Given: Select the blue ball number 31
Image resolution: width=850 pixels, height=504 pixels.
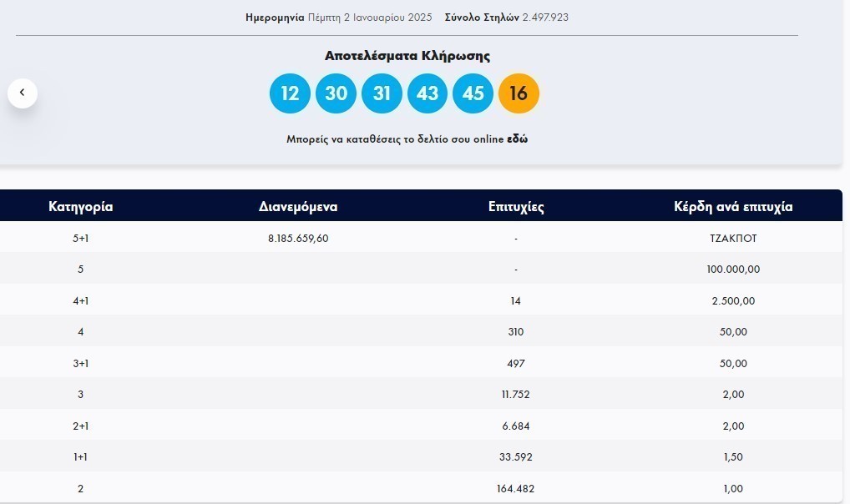Looking at the screenshot, I should coord(382,93).
